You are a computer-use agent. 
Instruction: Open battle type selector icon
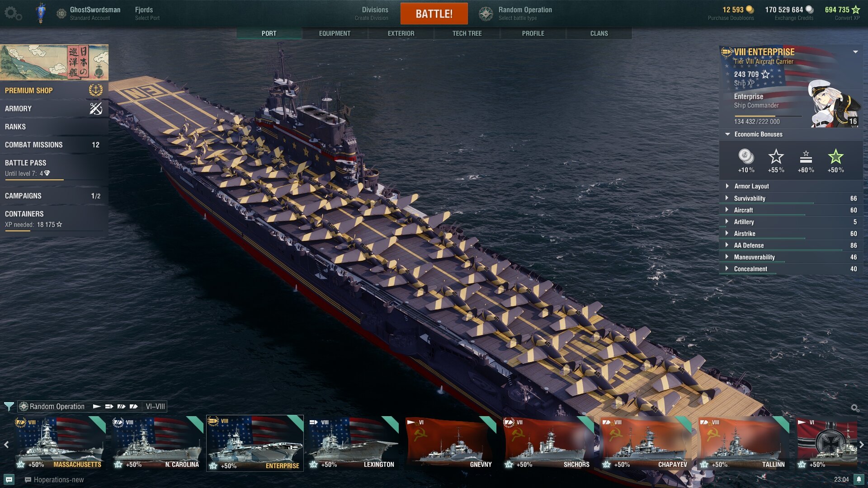tap(486, 14)
